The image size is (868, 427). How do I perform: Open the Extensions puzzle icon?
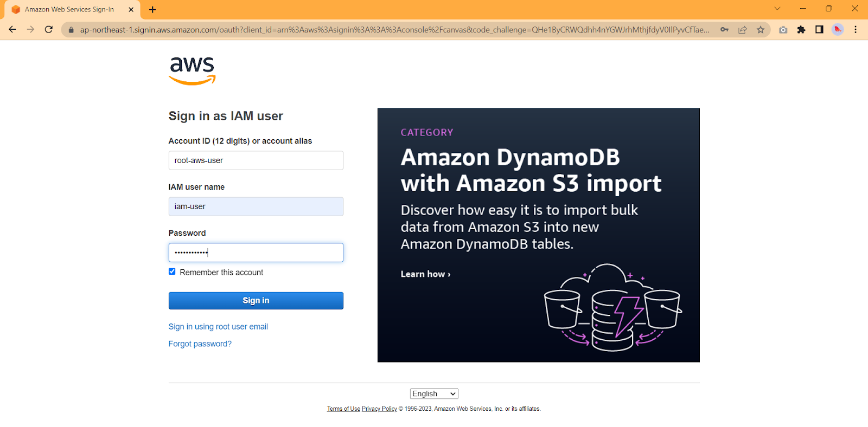point(801,30)
